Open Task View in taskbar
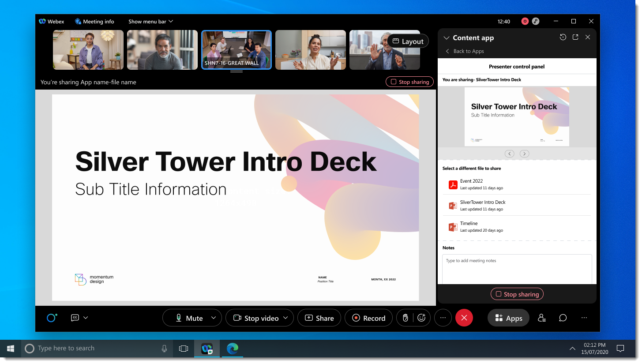The width and height of the screenshot is (642, 364). pos(184,348)
